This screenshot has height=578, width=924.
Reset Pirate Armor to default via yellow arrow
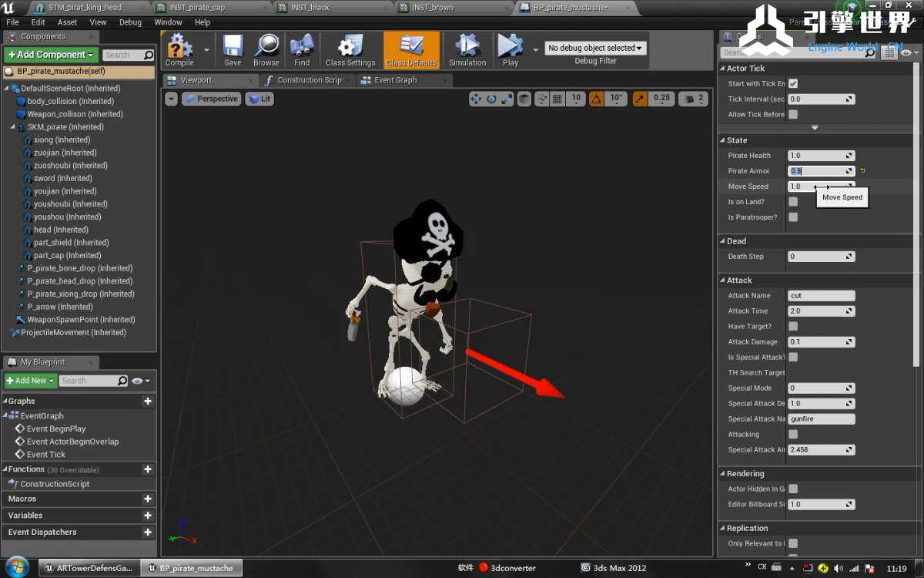pyautogui.click(x=862, y=171)
